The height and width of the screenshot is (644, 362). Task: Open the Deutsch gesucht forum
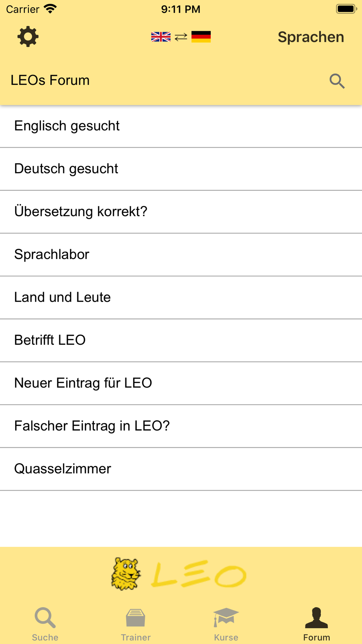tap(181, 169)
